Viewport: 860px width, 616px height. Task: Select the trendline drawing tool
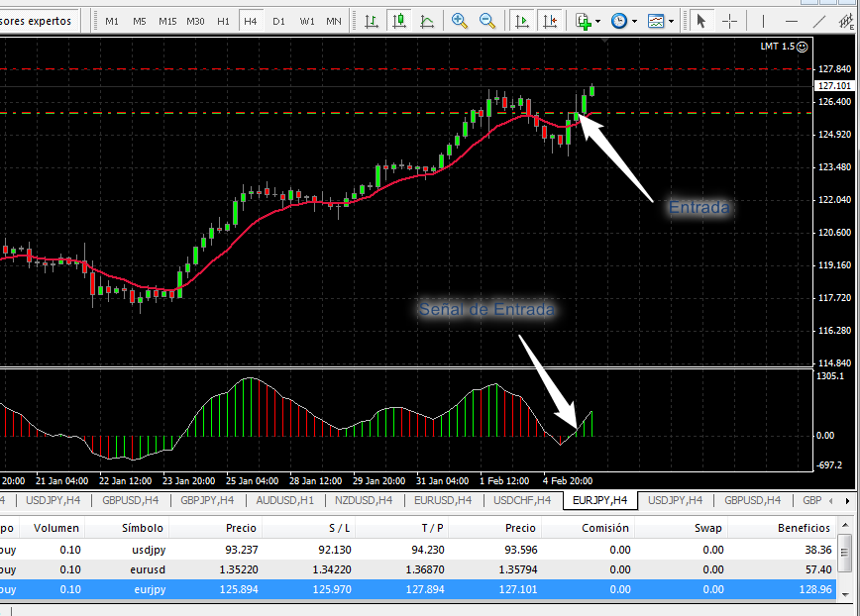click(818, 22)
